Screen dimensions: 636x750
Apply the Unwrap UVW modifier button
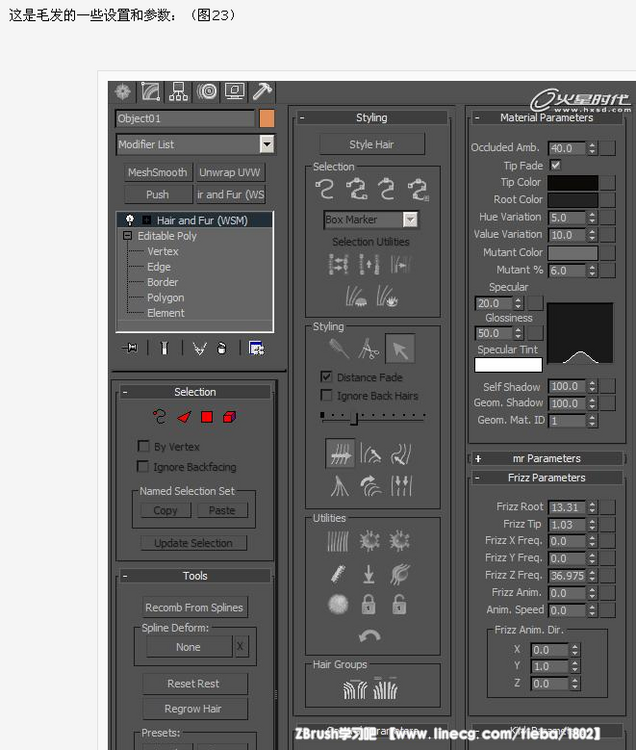click(230, 172)
